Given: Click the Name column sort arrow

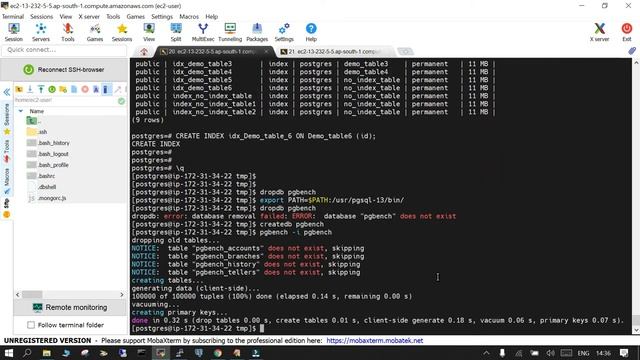Looking at the screenshot, I should (x=20, y=111).
